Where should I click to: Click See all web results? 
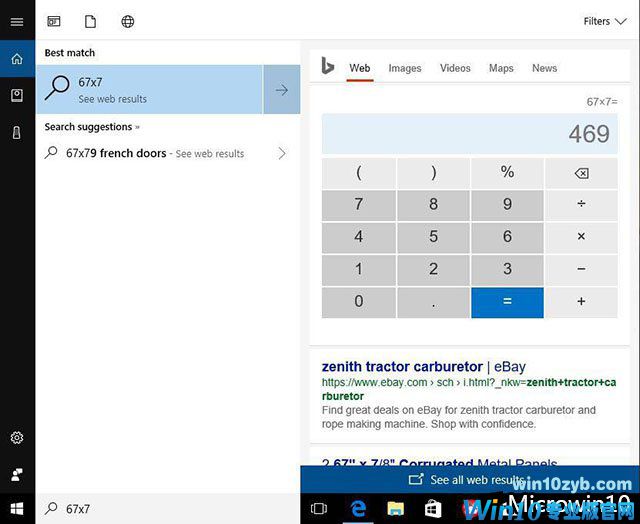pos(468,480)
